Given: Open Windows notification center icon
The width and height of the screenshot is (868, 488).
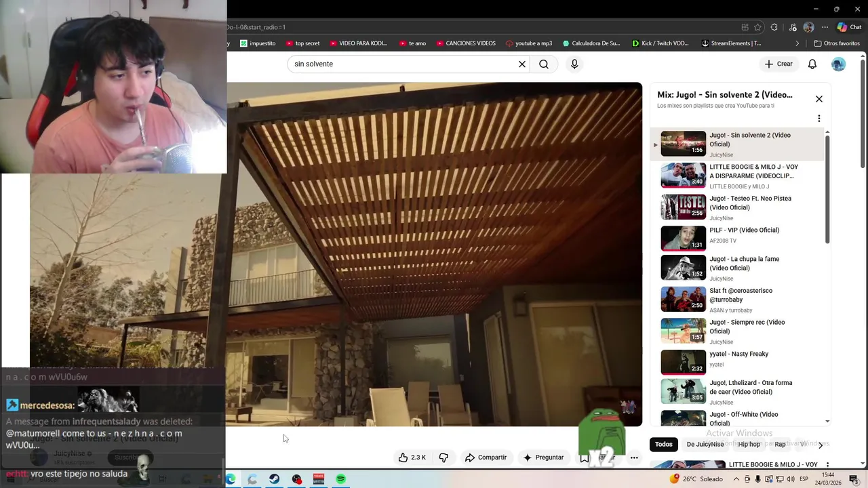Looking at the screenshot, I should 854,479.
